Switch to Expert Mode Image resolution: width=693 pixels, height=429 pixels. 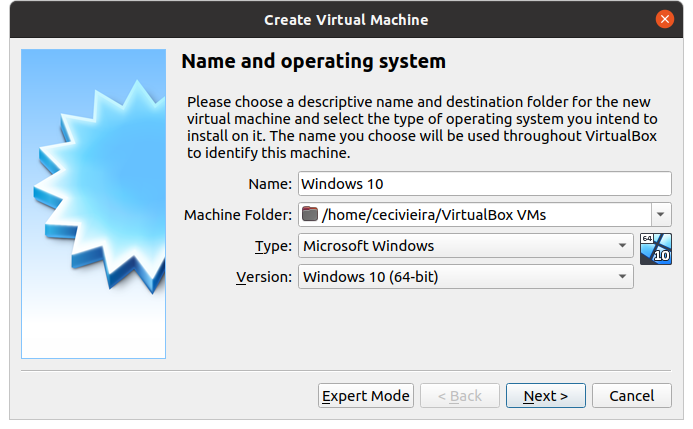click(366, 395)
